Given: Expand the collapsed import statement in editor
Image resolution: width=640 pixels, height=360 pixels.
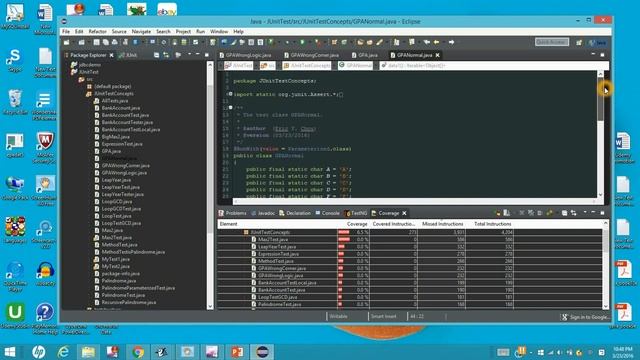Looking at the screenshot, I should point(231,94).
